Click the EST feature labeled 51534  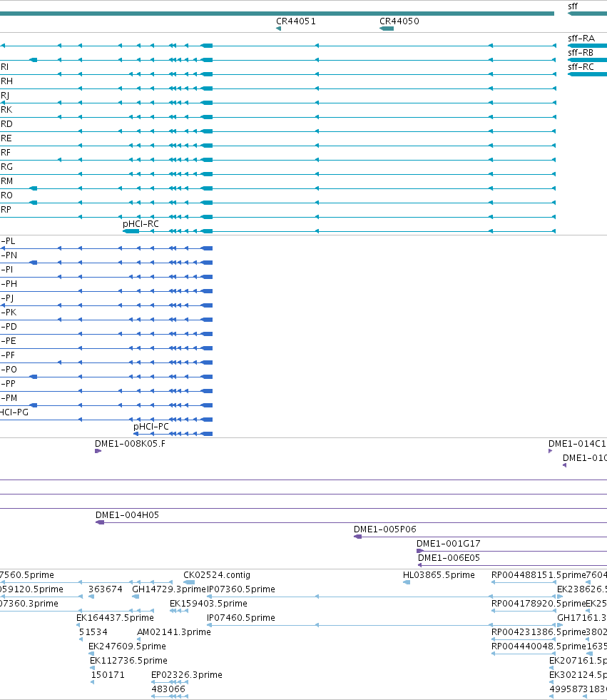point(81,639)
